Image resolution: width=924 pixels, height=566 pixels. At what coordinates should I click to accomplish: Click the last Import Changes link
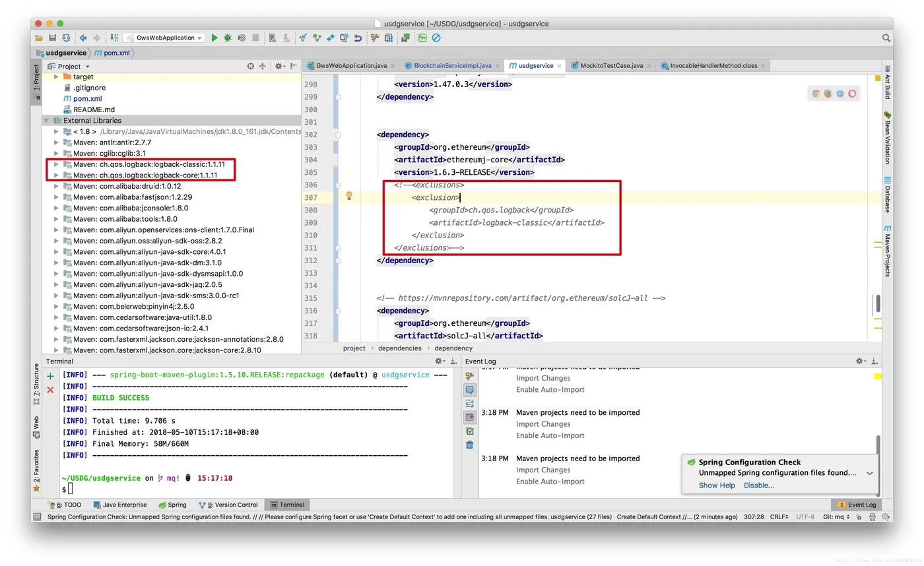pyautogui.click(x=543, y=470)
